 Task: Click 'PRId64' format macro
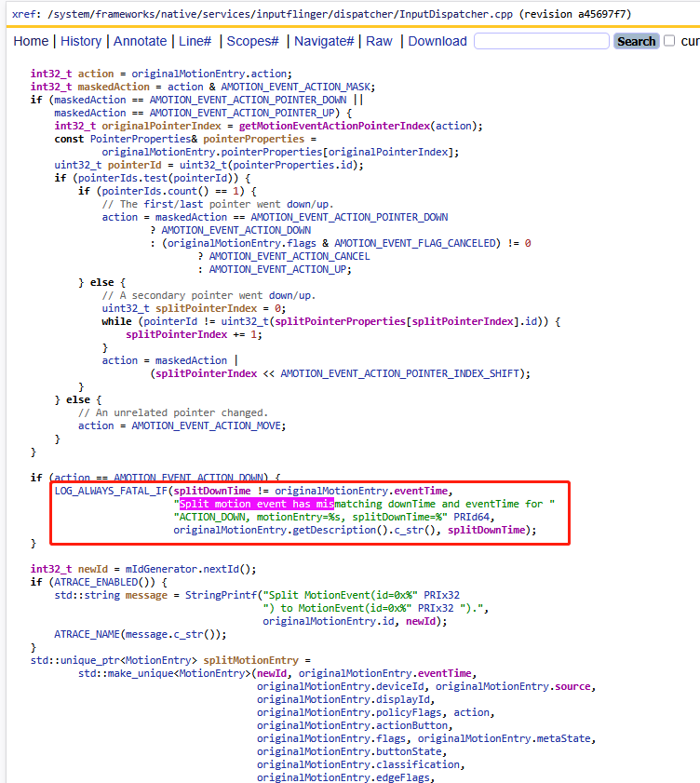tap(471, 517)
